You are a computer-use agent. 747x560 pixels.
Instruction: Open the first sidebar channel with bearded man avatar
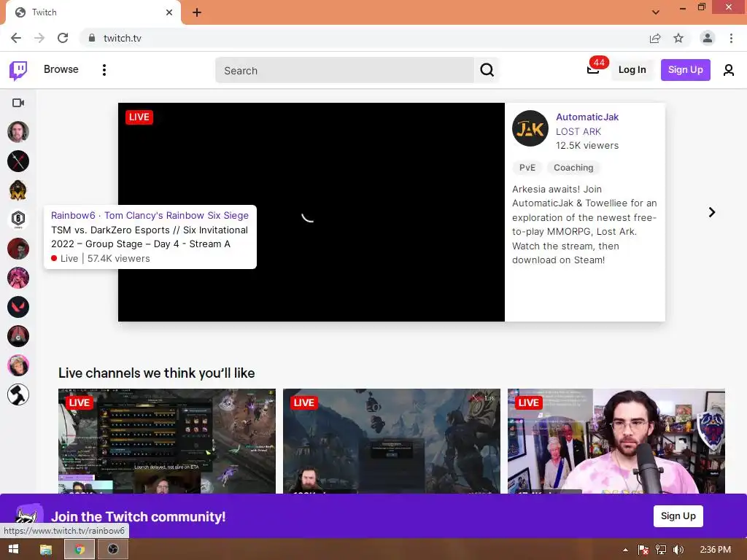click(18, 132)
